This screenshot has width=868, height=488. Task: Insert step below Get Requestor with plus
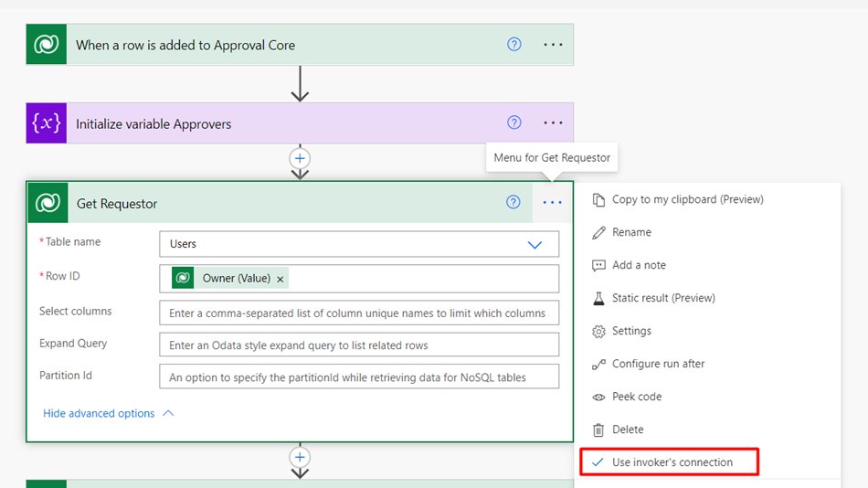tap(300, 458)
